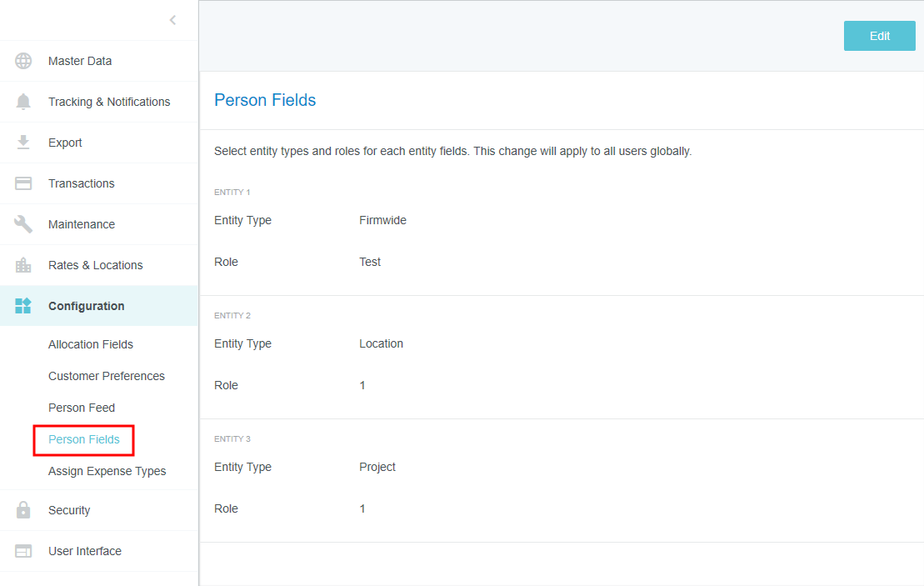Click the Rates & Locations building icon
The height and width of the screenshot is (586, 924).
pyautogui.click(x=23, y=265)
